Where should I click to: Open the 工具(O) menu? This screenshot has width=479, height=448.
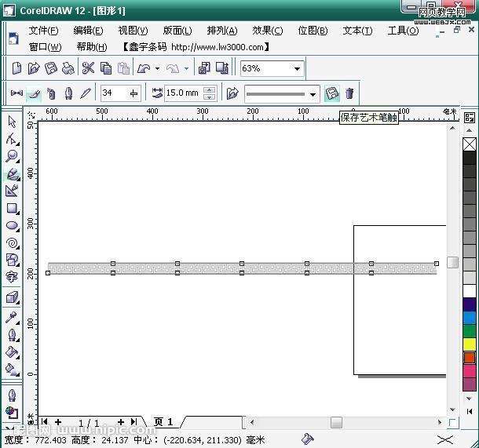click(x=403, y=31)
